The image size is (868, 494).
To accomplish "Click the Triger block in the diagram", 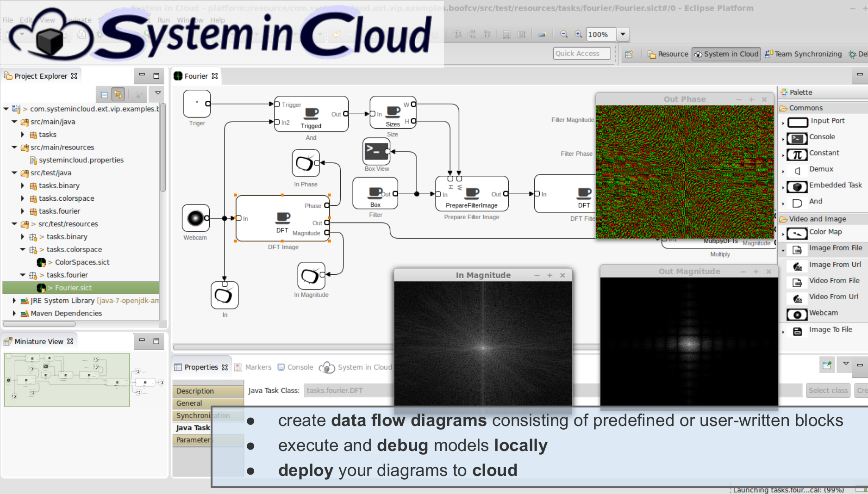I will (197, 104).
